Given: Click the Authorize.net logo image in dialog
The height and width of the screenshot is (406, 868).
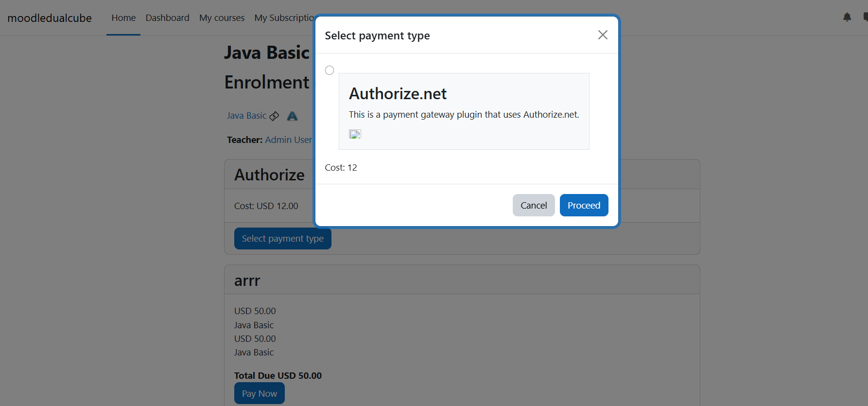Looking at the screenshot, I should [355, 134].
